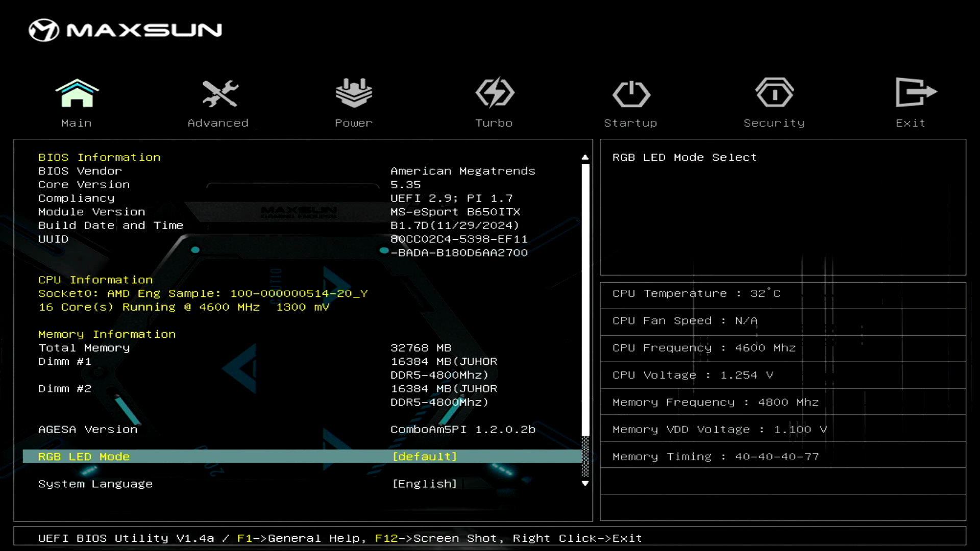The image size is (980, 551).
Task: Open the RGB LED Mode [default] value
Action: [x=425, y=457]
